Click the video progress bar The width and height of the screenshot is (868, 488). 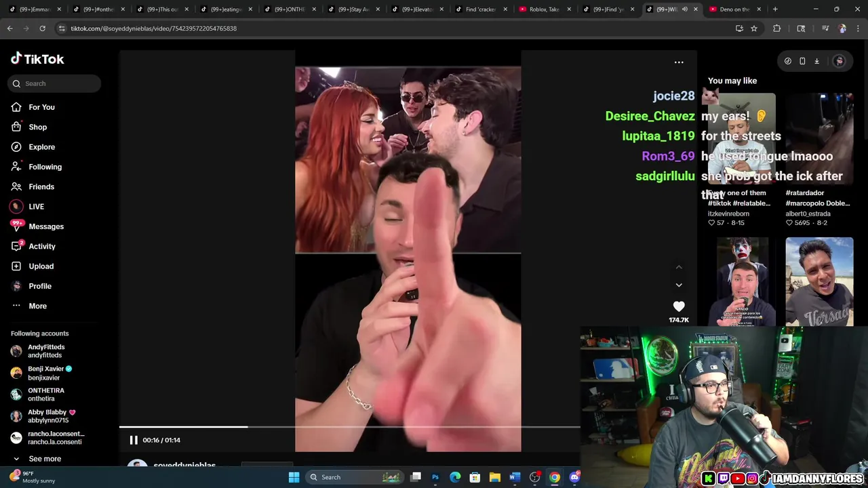tap(349, 427)
